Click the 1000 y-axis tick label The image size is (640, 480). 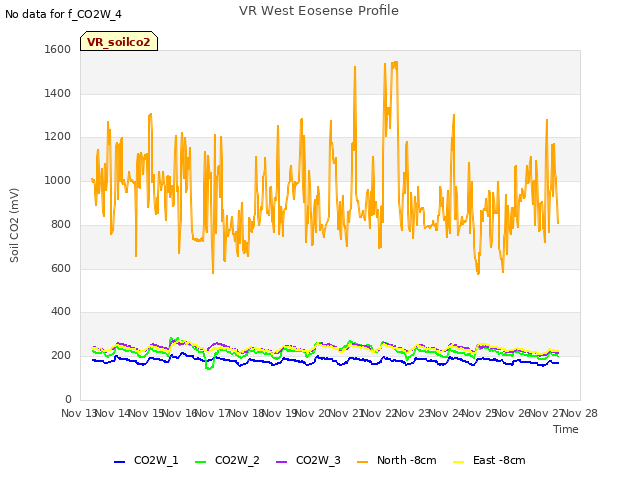coord(58,180)
